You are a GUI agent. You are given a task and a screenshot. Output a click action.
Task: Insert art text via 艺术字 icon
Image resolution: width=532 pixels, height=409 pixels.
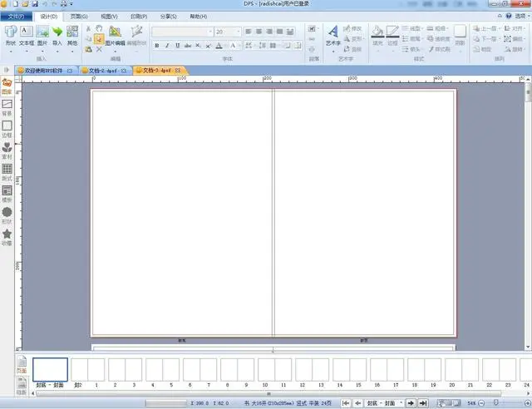tap(333, 32)
